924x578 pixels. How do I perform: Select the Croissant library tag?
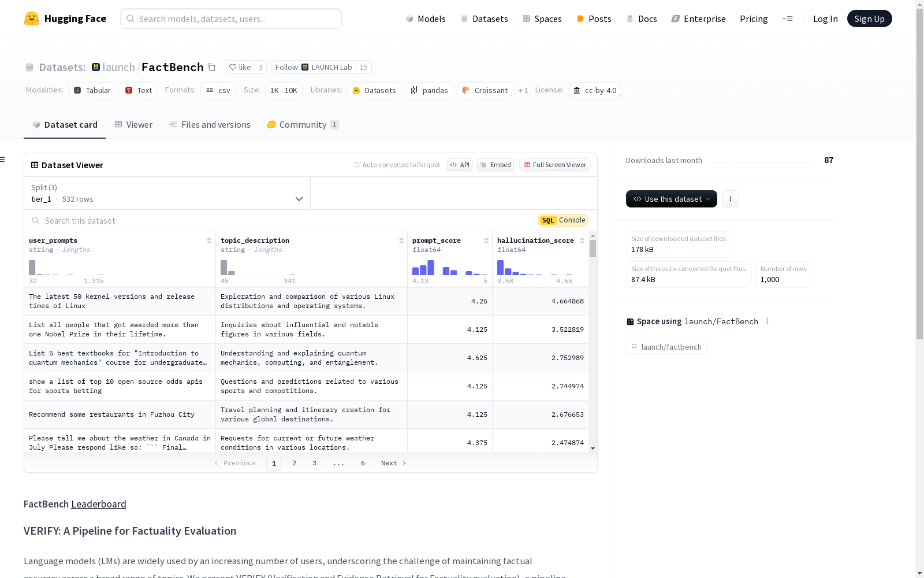click(x=485, y=90)
